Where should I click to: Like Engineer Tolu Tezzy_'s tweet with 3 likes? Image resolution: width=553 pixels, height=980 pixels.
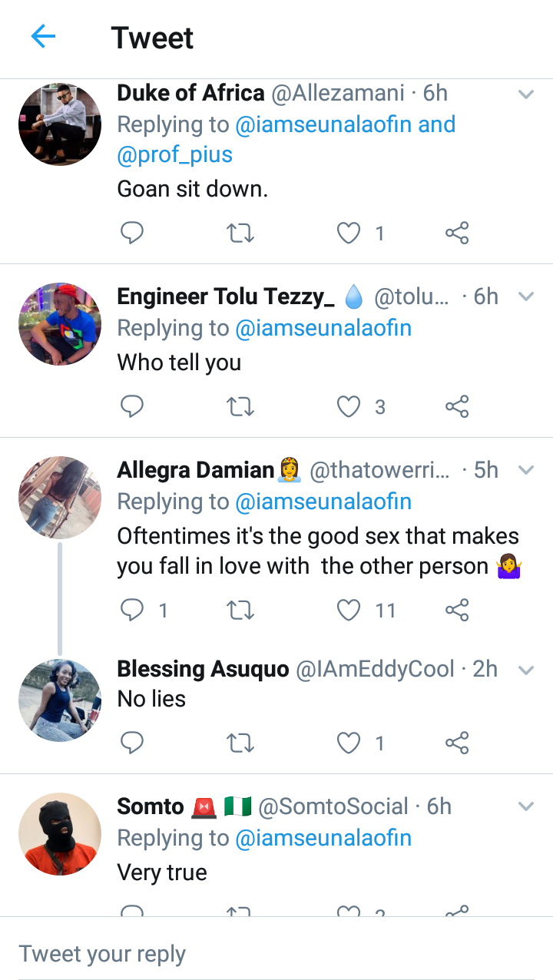349,406
